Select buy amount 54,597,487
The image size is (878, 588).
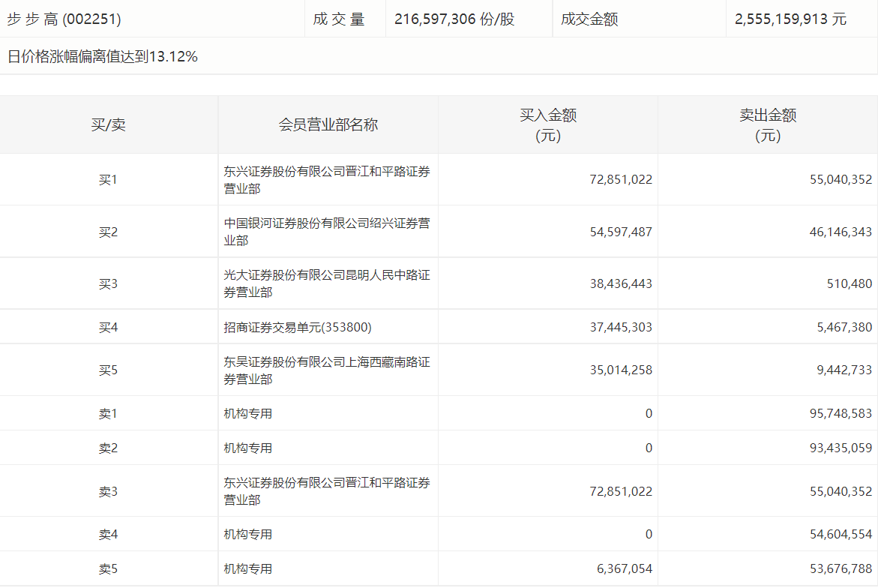pyautogui.click(x=621, y=232)
